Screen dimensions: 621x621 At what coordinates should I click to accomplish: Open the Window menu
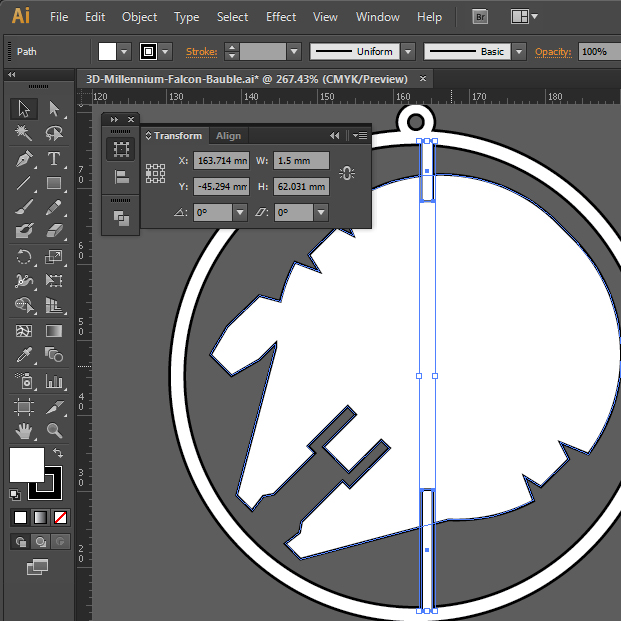pos(378,17)
